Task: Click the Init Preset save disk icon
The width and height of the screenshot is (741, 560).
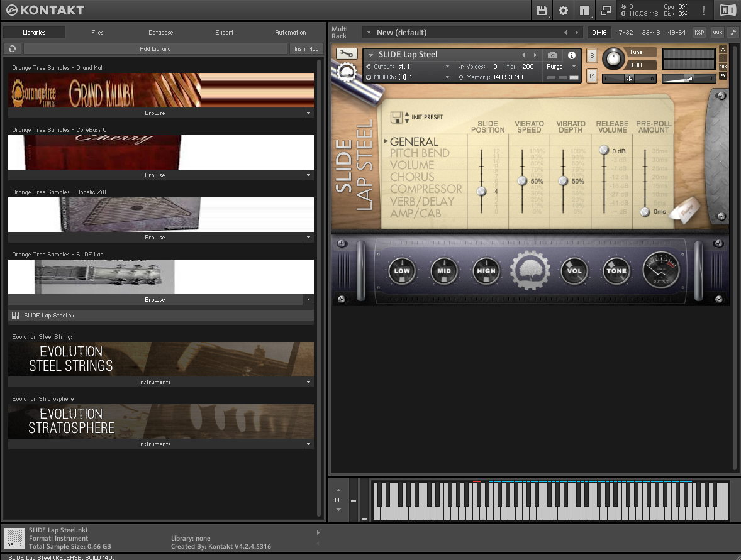Action: click(396, 117)
